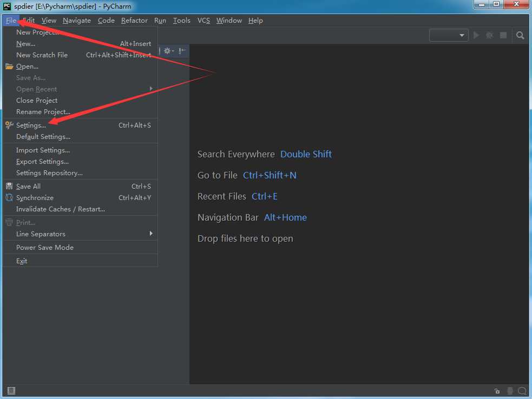This screenshot has height=399, width=532.
Task: Choose Import Settings...
Action: coord(80,150)
